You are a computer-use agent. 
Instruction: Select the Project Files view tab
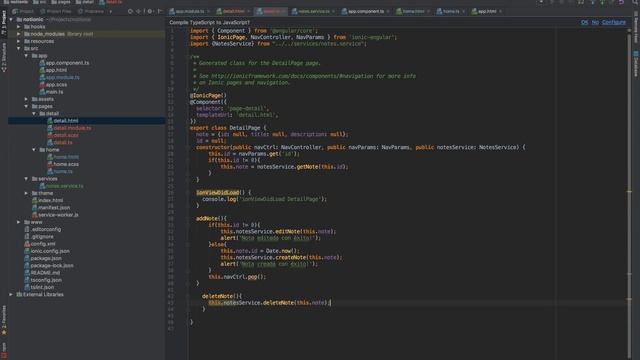click(56, 11)
